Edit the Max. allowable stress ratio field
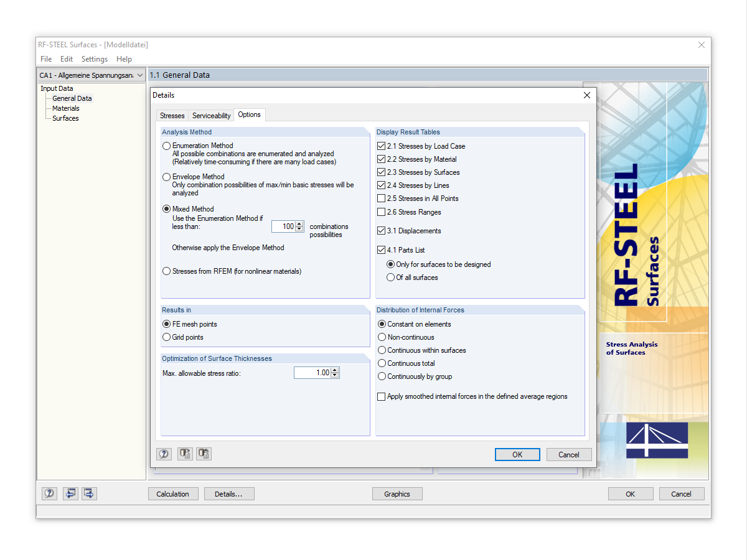Screen dimensions: 747x560 pos(311,372)
